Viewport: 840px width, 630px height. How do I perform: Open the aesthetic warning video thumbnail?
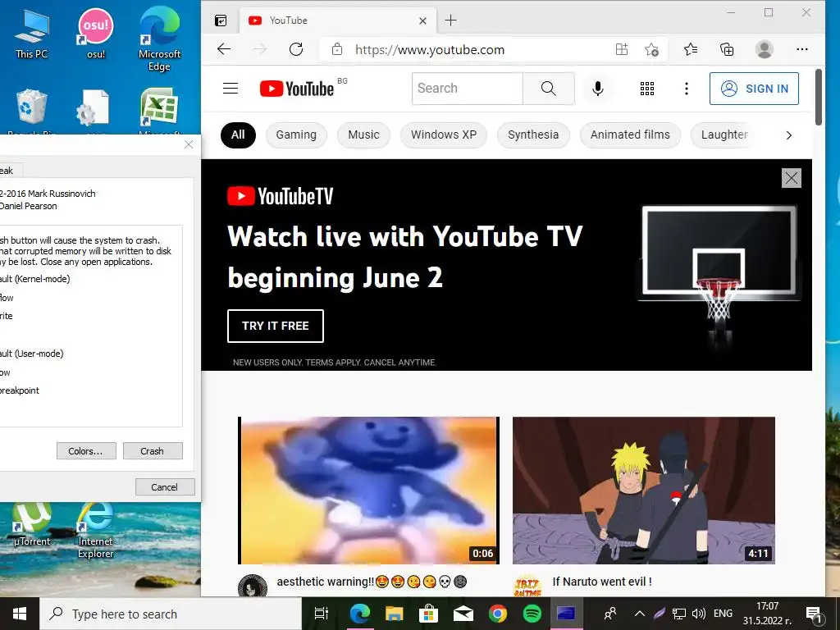(x=368, y=491)
